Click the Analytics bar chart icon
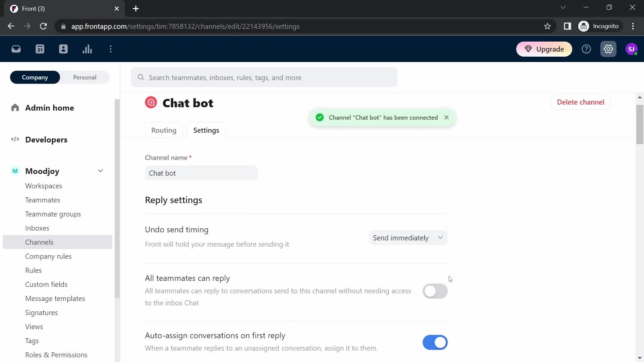The image size is (644, 362). [87, 49]
